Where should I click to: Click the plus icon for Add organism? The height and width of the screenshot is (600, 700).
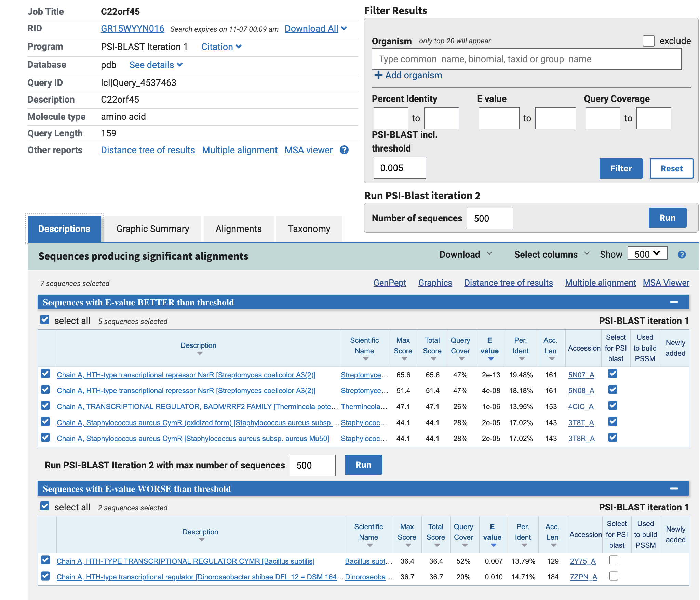378,75
